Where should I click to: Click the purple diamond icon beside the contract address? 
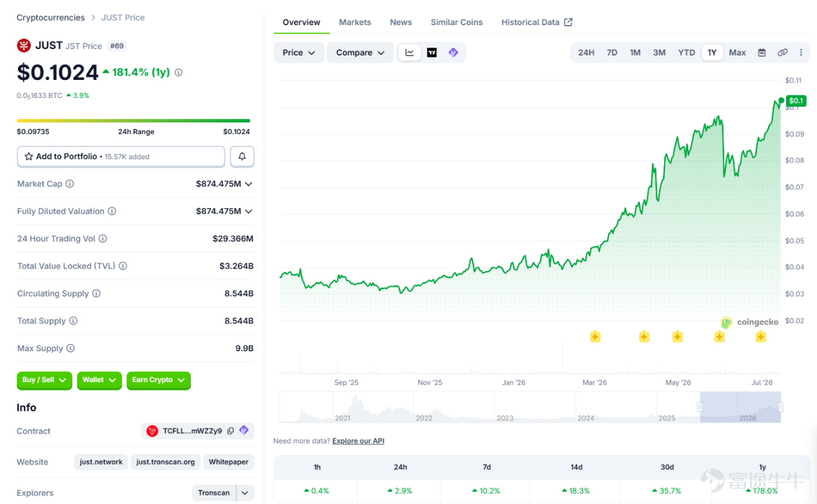point(244,431)
